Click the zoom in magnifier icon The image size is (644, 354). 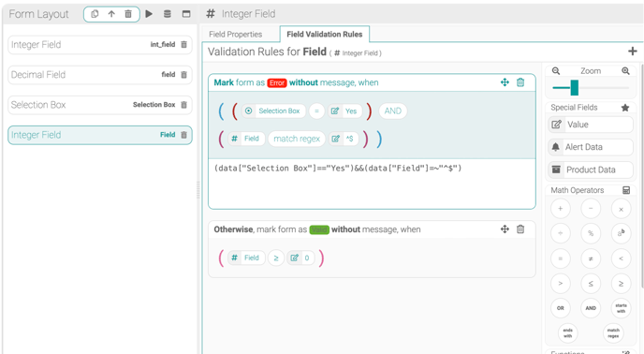pos(625,71)
